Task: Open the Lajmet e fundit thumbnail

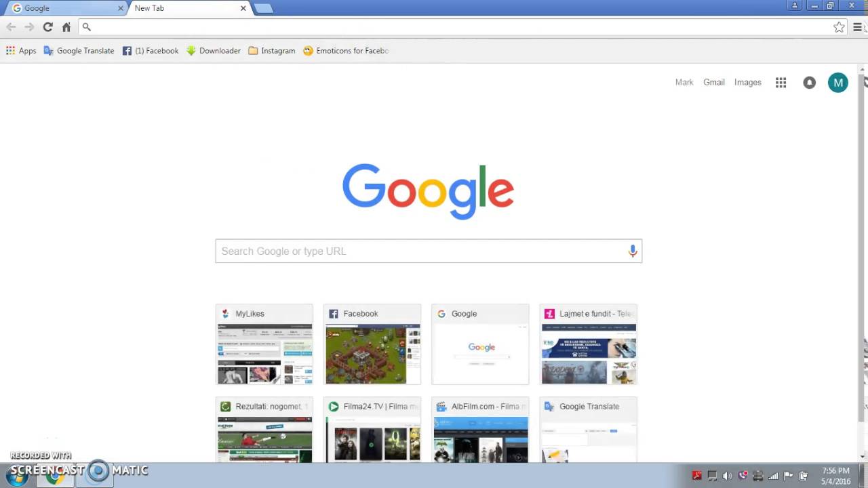Action: coord(588,344)
